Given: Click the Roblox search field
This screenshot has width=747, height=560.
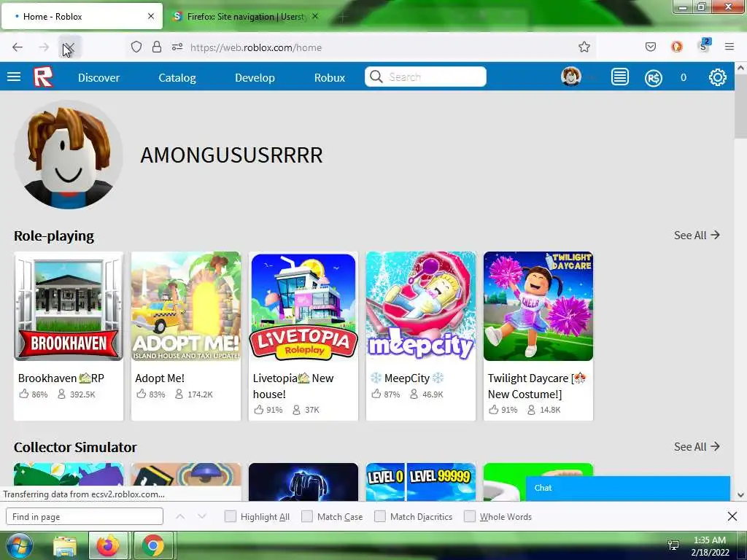Looking at the screenshot, I should point(425,77).
